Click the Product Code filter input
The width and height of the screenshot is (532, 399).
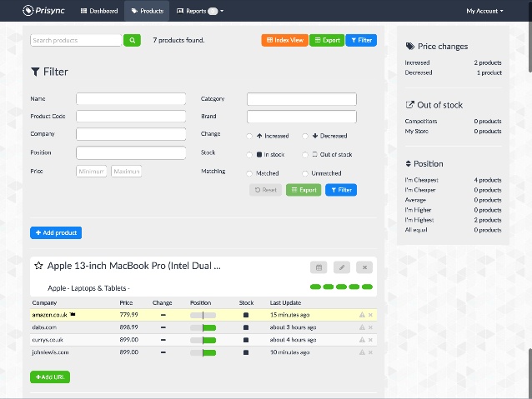[x=131, y=117]
